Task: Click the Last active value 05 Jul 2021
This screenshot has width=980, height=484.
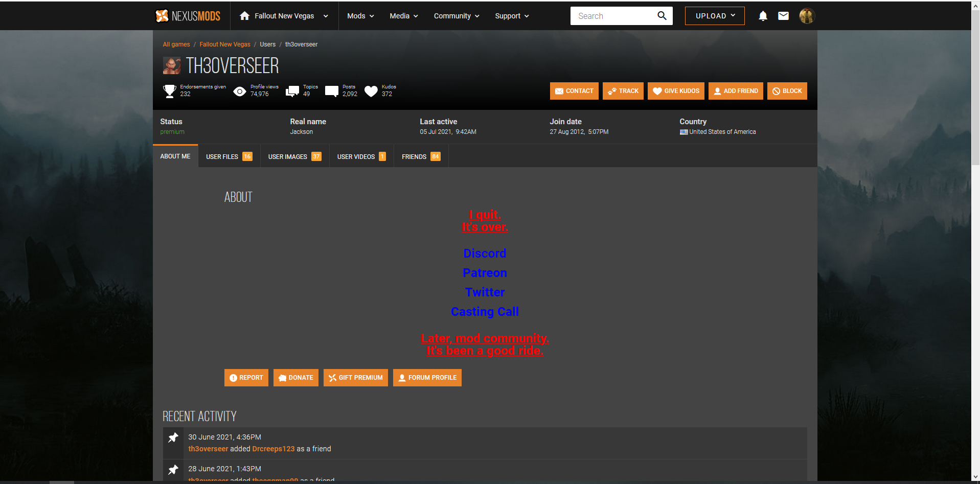Action: (448, 132)
